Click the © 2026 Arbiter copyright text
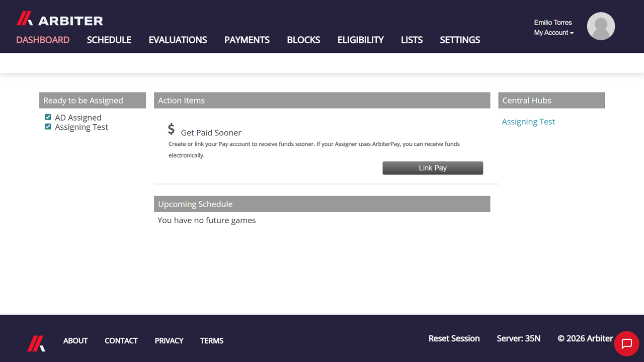644x362 pixels. [585, 338]
